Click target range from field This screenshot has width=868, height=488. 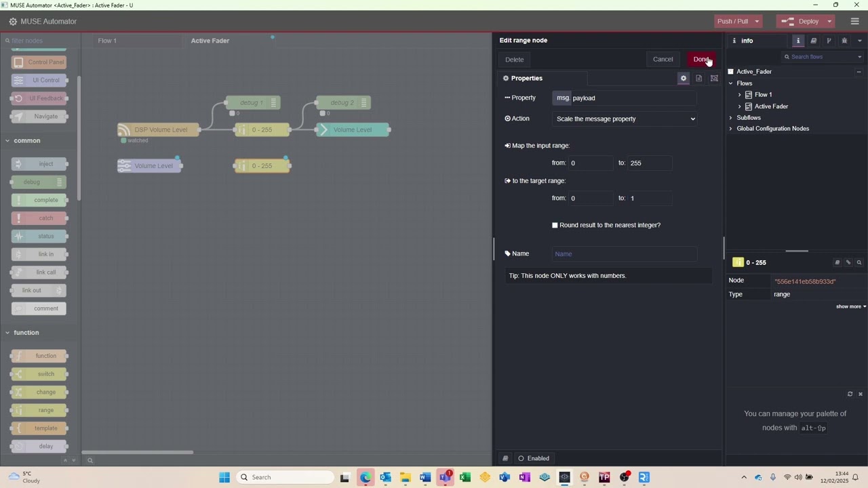[x=590, y=199]
